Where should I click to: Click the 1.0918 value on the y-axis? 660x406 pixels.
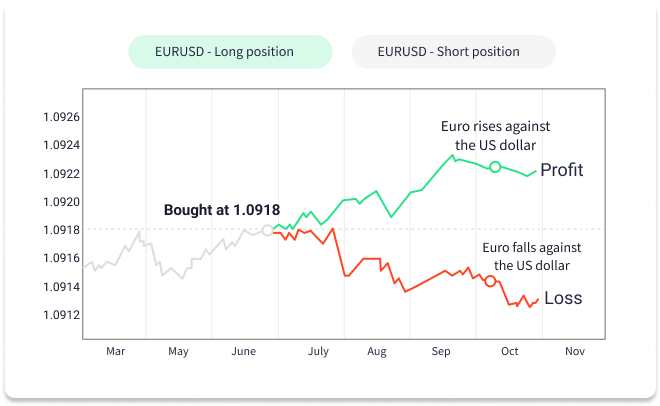pyautogui.click(x=60, y=230)
